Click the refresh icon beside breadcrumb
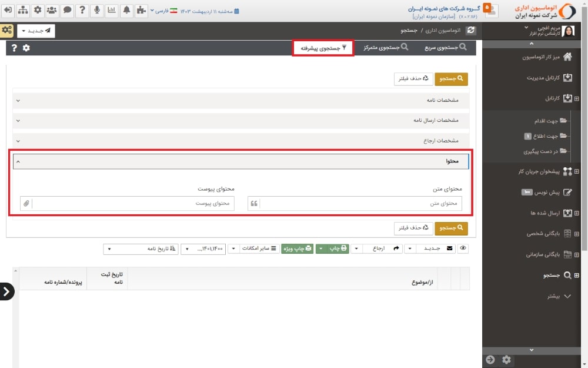 pos(470,30)
